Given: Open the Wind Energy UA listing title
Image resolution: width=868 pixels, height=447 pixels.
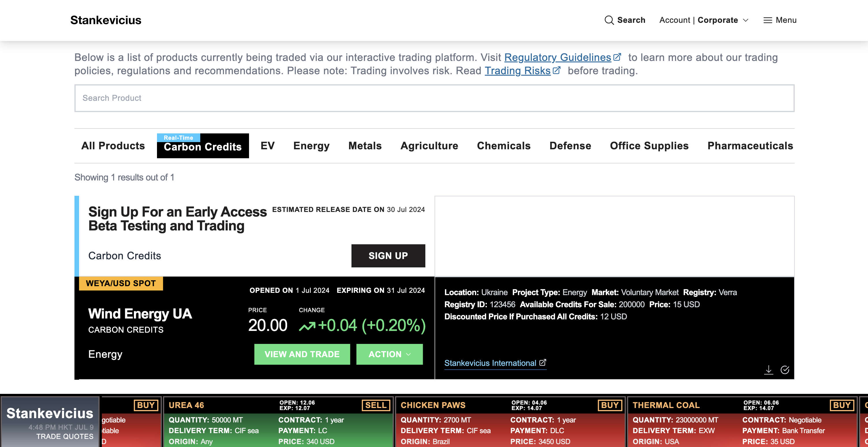Looking at the screenshot, I should tap(140, 314).
